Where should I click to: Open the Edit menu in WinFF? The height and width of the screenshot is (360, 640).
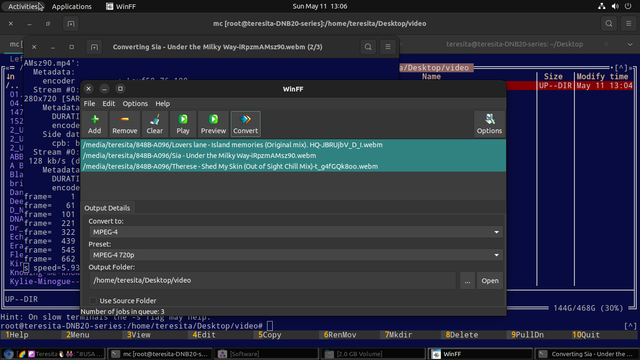pyautogui.click(x=109, y=104)
